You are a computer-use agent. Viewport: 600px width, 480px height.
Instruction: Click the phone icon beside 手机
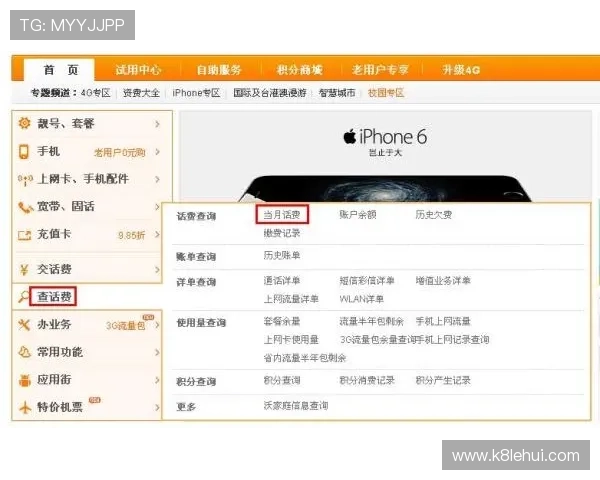point(24,151)
